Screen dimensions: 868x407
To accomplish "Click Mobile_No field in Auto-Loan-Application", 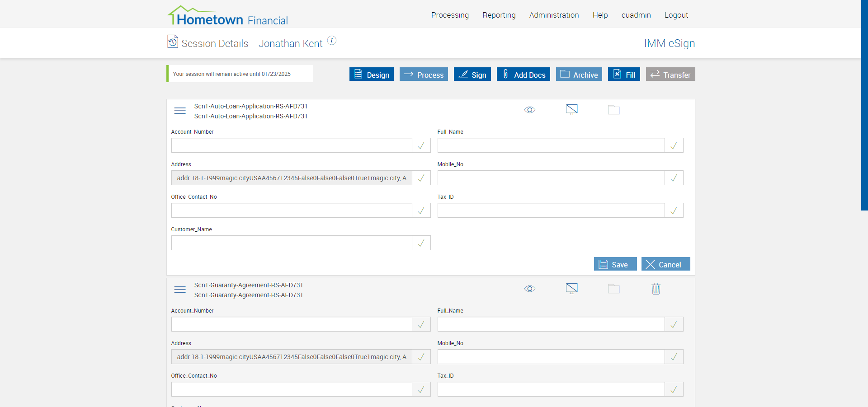I will click(551, 178).
